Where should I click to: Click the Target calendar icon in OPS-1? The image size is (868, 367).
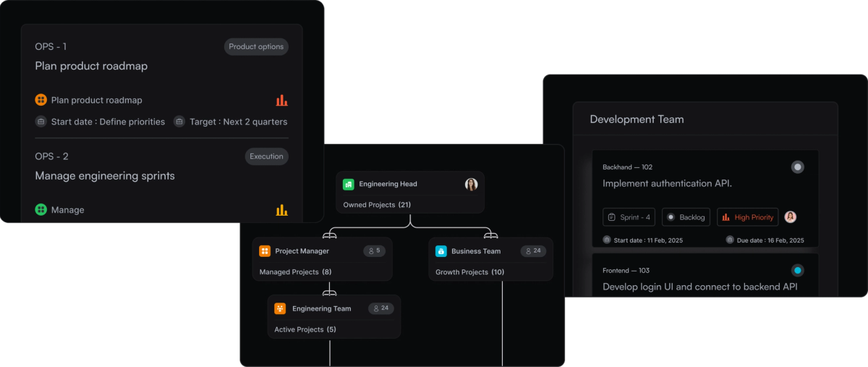[x=179, y=122]
